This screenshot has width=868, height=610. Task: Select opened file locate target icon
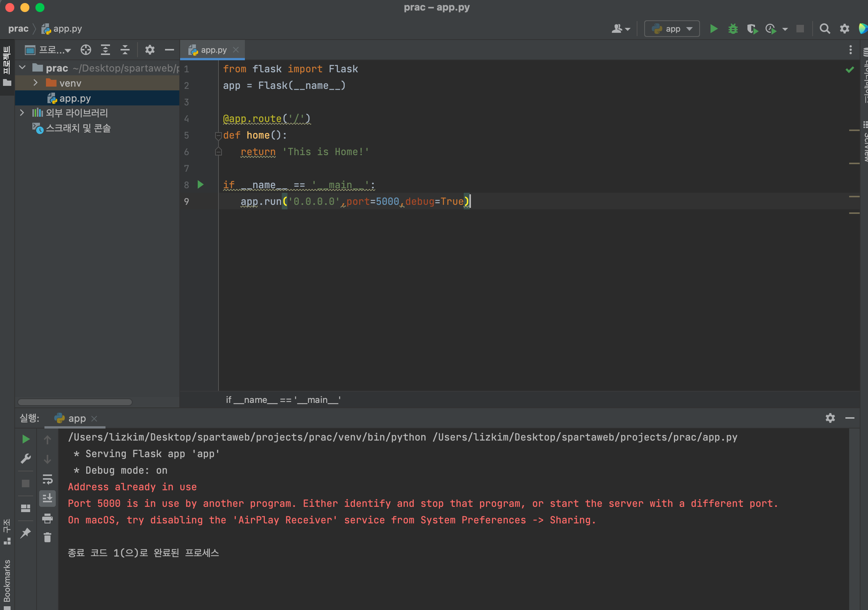(x=86, y=50)
